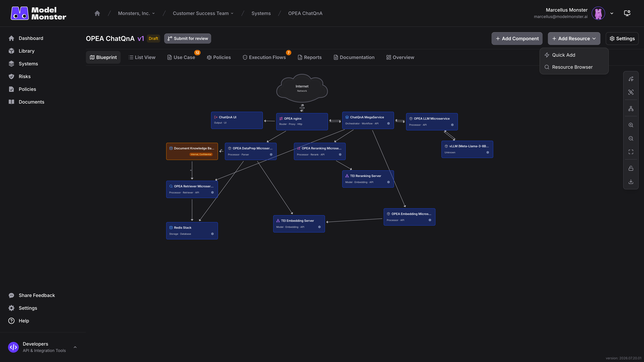Click the OPEA ChatQnA breadcrumb
Viewport: 644px width, 362px height.
pos(305,13)
